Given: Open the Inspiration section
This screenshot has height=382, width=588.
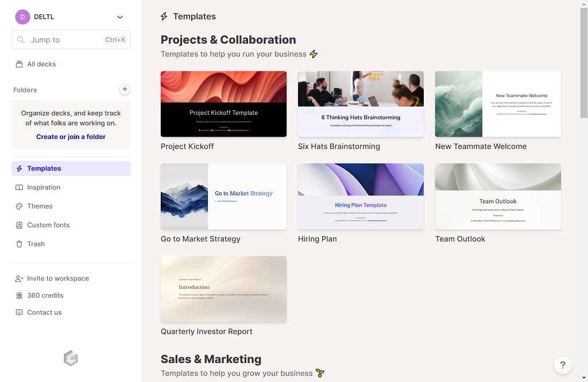Looking at the screenshot, I should pyautogui.click(x=44, y=187).
